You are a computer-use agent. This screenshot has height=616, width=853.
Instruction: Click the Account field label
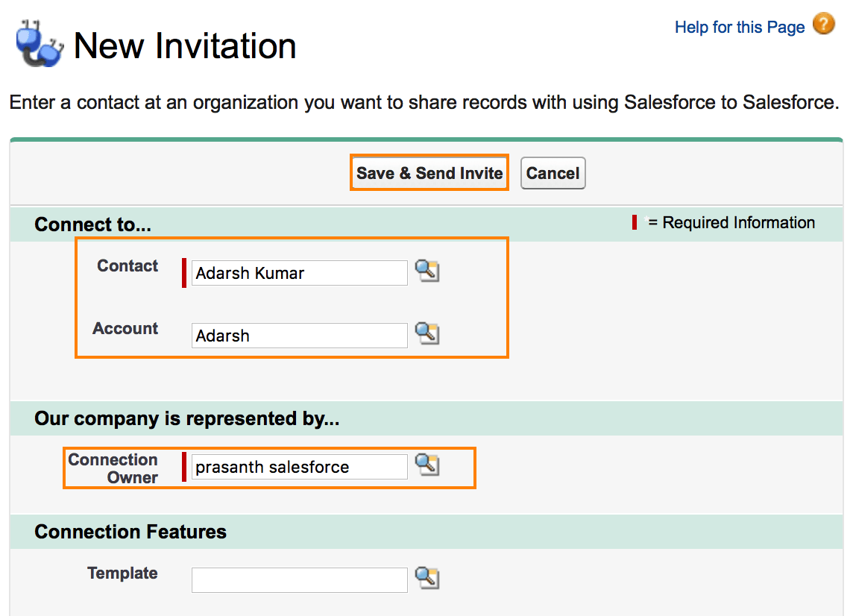click(125, 328)
